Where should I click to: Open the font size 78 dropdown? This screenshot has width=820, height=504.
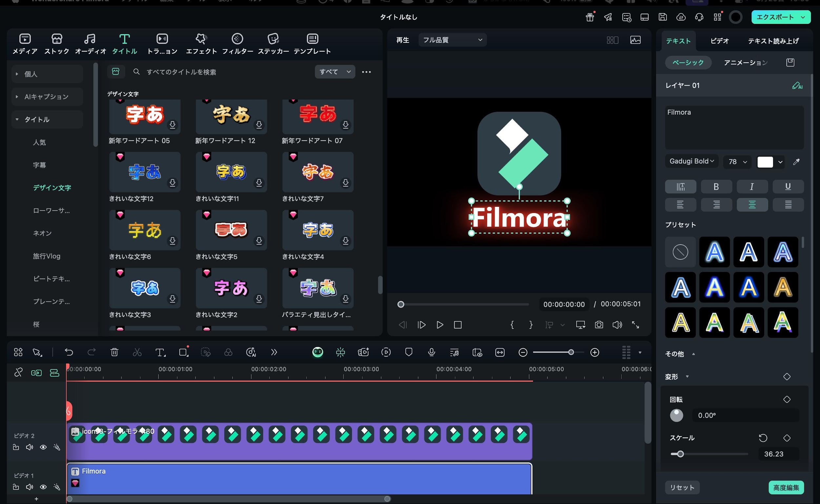(737, 162)
